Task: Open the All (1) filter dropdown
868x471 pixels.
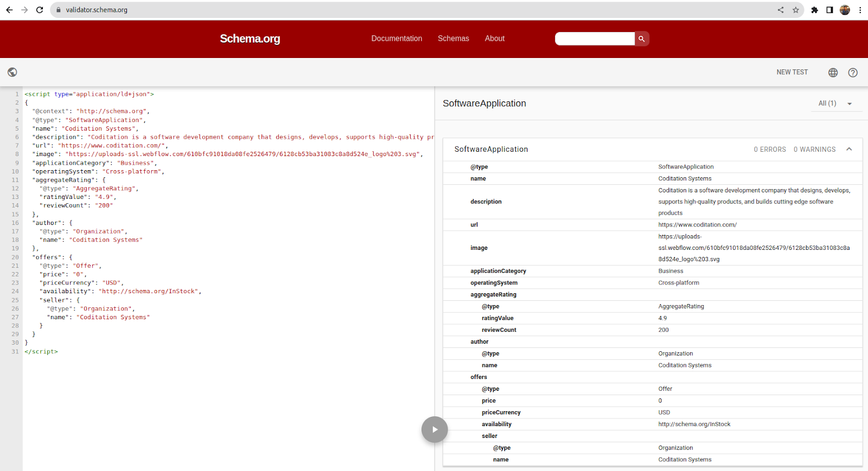Action: pyautogui.click(x=836, y=104)
